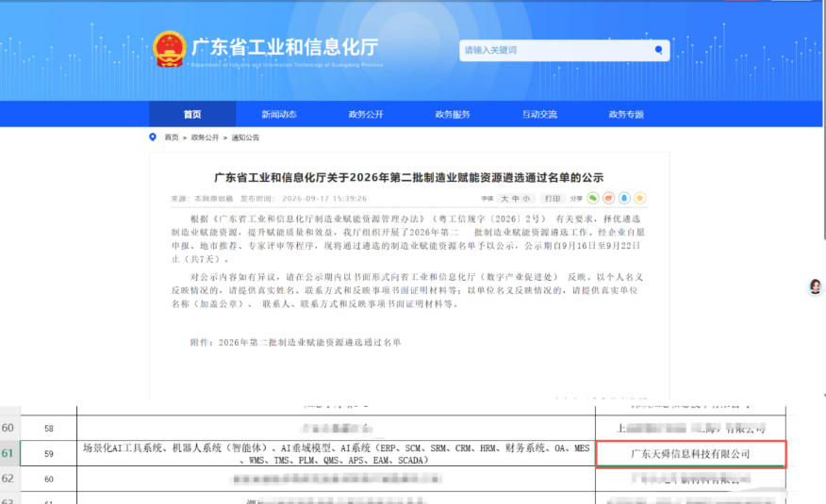
Task: Select the cell 广东天舜信息科技有限公司
Action: [690, 453]
